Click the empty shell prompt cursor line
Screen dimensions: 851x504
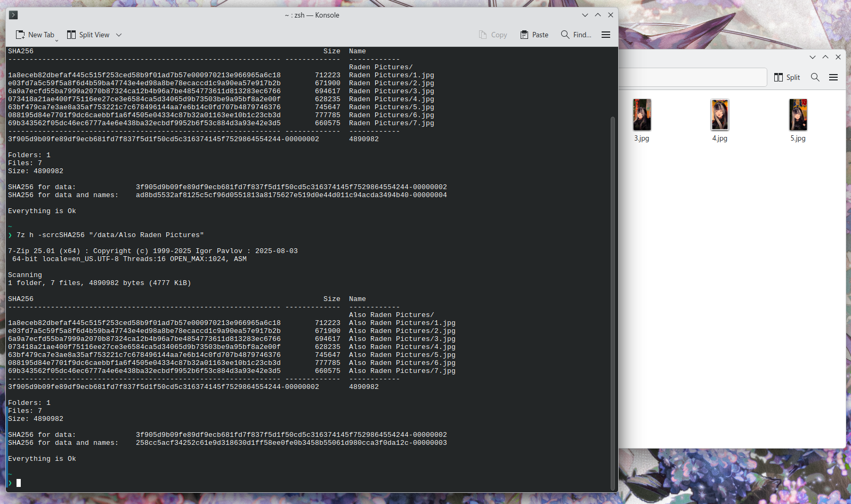click(19, 483)
